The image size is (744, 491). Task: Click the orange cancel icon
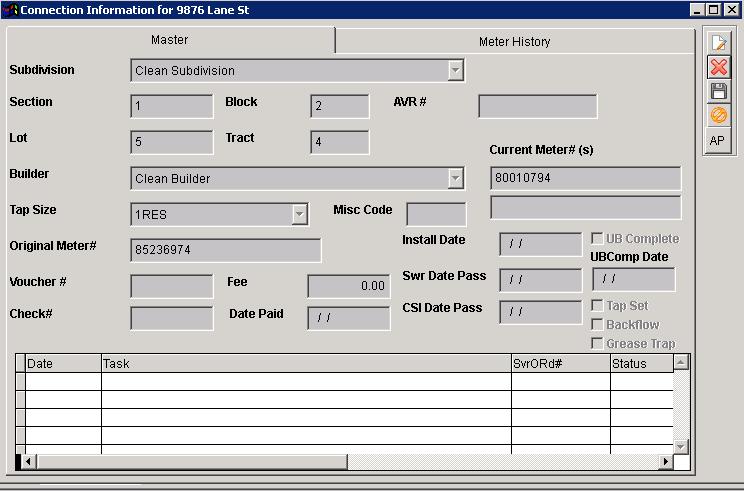tap(718, 115)
